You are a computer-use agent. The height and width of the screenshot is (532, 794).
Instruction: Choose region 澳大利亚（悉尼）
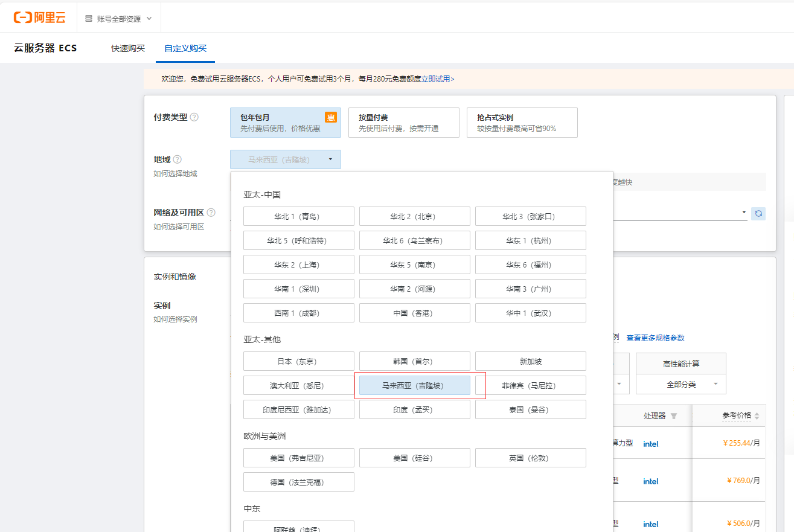click(x=299, y=385)
